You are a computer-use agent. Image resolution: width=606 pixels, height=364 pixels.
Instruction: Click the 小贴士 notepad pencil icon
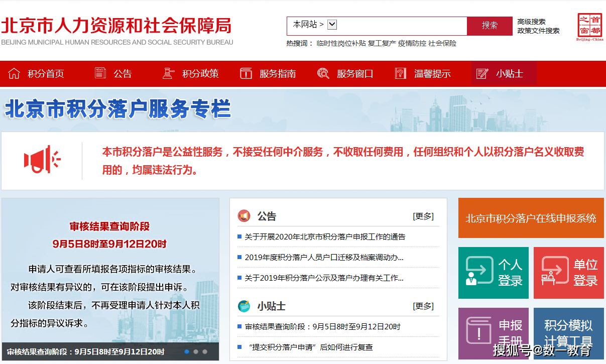(482, 73)
